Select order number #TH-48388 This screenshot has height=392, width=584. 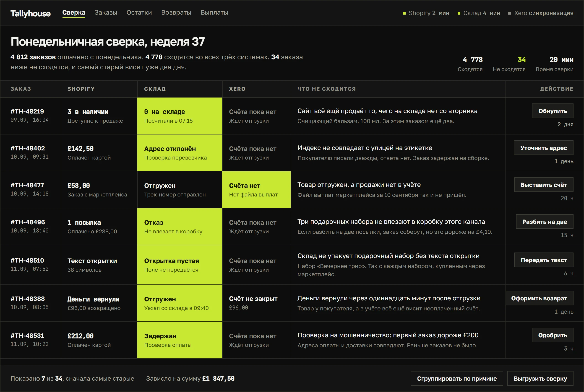click(28, 299)
